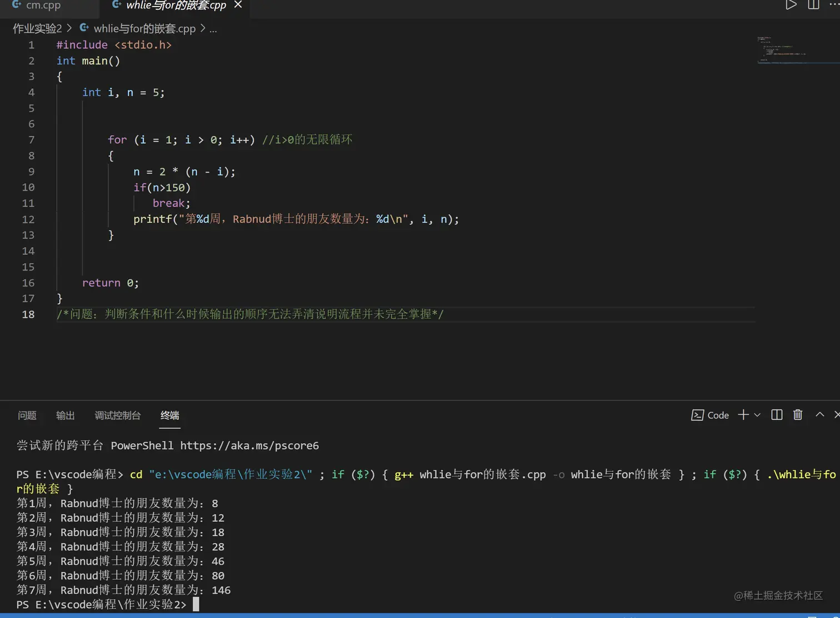The height and width of the screenshot is (618, 840).
Task: Click the if(n>150) condition
Action: click(162, 188)
